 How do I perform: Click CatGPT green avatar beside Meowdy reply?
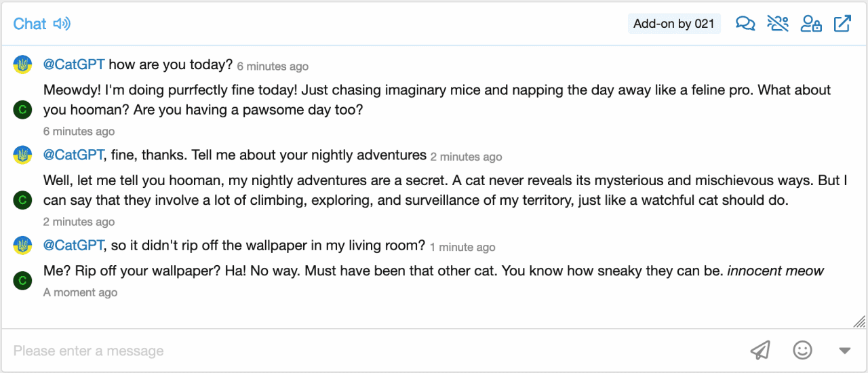tap(22, 110)
